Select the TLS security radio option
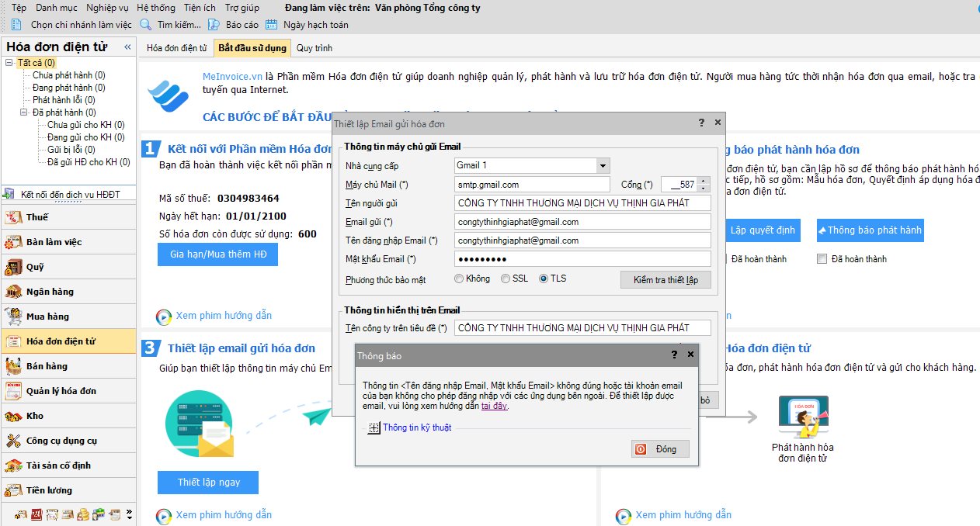Screen dimensions: 980x526 pos(544,279)
